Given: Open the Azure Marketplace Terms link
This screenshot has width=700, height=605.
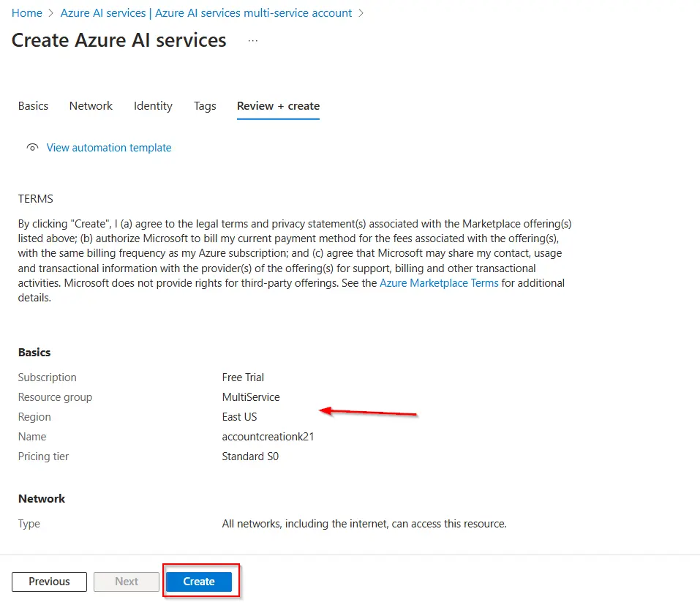Looking at the screenshot, I should tap(439, 283).
